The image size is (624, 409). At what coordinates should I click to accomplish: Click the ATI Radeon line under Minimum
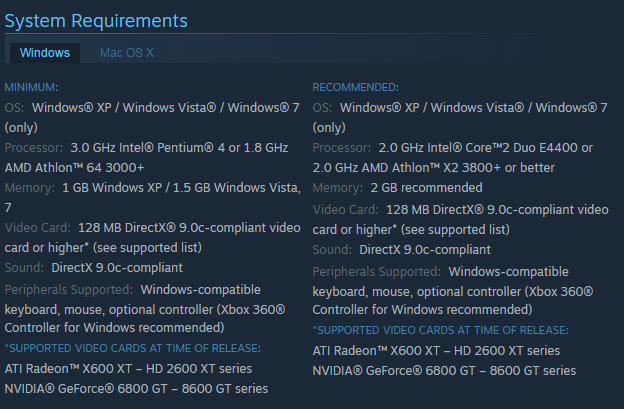[128, 368]
